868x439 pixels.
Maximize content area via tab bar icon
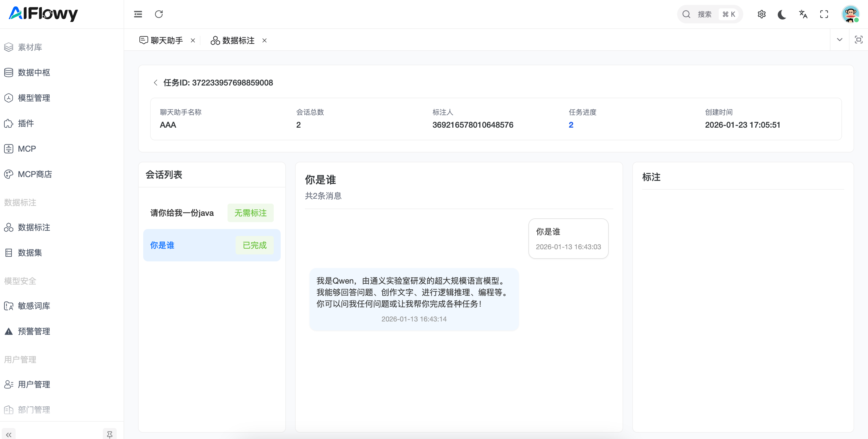858,40
